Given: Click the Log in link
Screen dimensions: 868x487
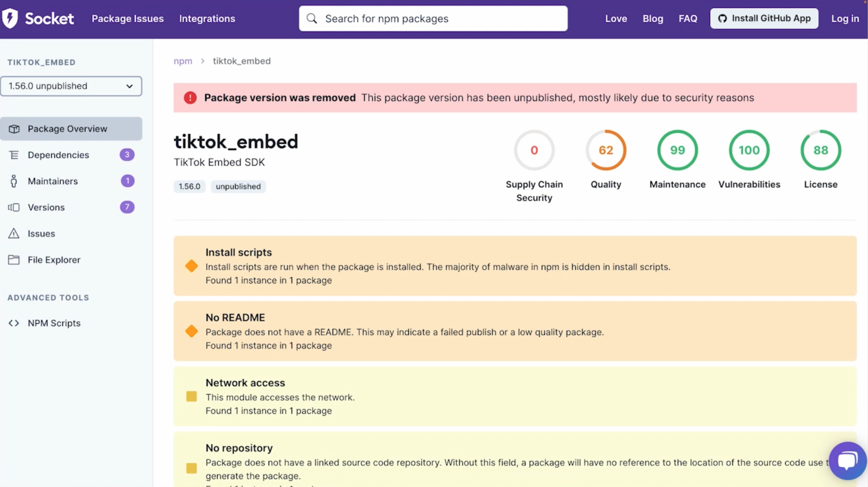Looking at the screenshot, I should (845, 19).
